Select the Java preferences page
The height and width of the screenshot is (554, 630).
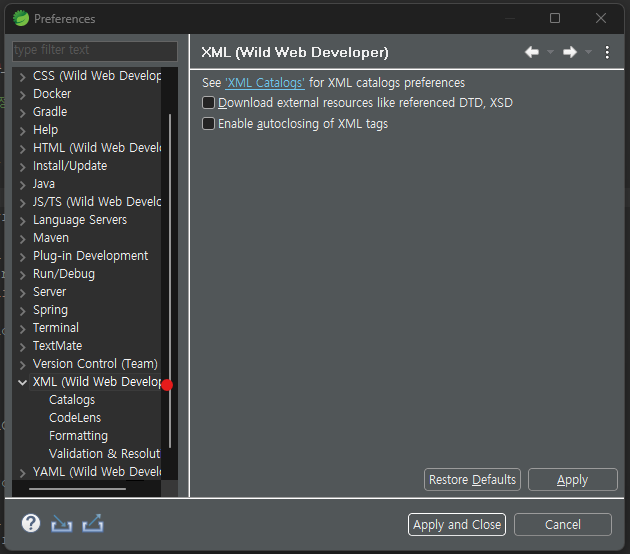click(44, 184)
